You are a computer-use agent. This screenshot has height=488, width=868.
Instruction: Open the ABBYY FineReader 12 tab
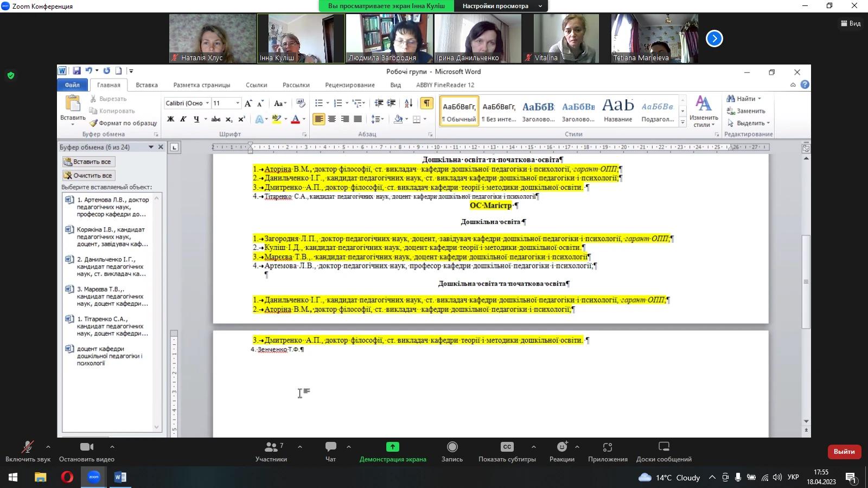coord(445,85)
